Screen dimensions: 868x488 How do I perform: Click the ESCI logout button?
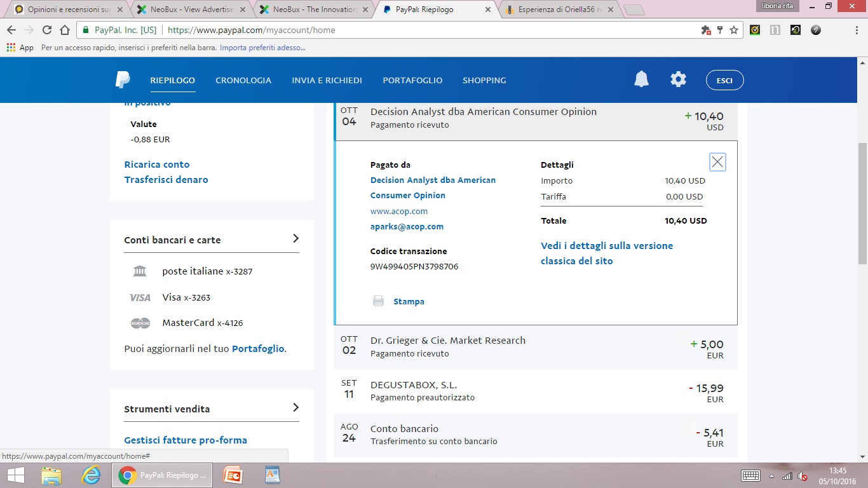coord(724,80)
